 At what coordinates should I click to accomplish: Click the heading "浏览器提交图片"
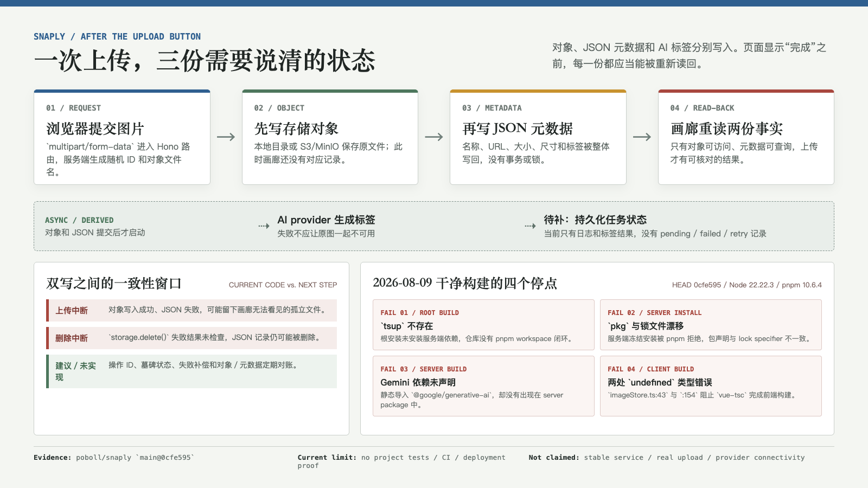pyautogui.click(x=95, y=129)
